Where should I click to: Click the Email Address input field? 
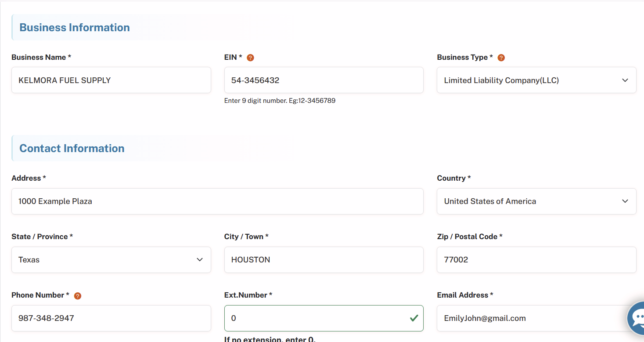click(536, 318)
